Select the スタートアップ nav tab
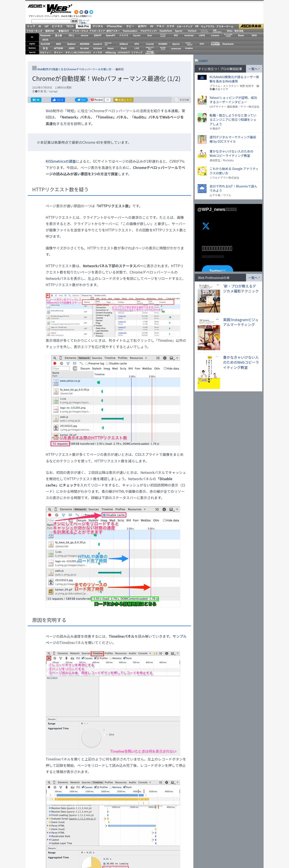The width and height of the screenshot is (289, 868). 184,26
